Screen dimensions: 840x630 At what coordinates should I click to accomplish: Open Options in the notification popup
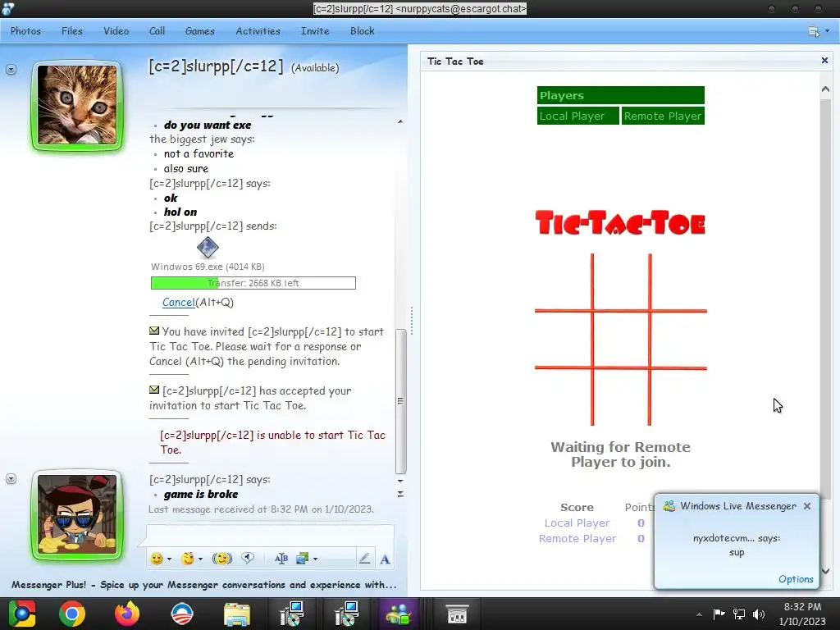coord(796,579)
